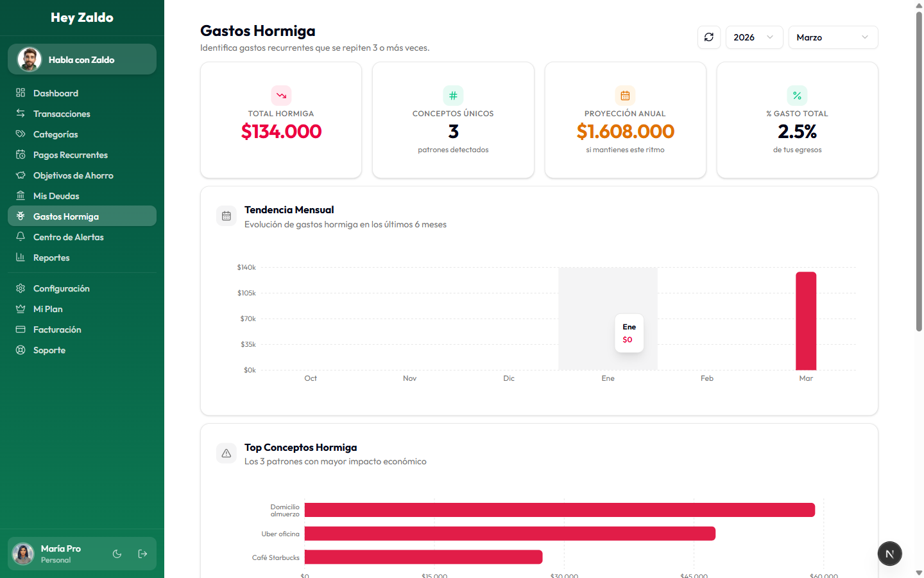Viewport: 924px width, 578px height.
Task: Open the Centro de Alertas page
Action: click(x=69, y=237)
